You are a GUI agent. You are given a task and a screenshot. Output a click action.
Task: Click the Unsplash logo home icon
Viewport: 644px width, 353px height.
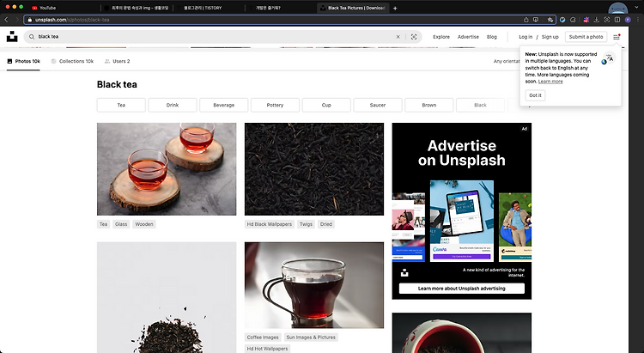tap(12, 37)
